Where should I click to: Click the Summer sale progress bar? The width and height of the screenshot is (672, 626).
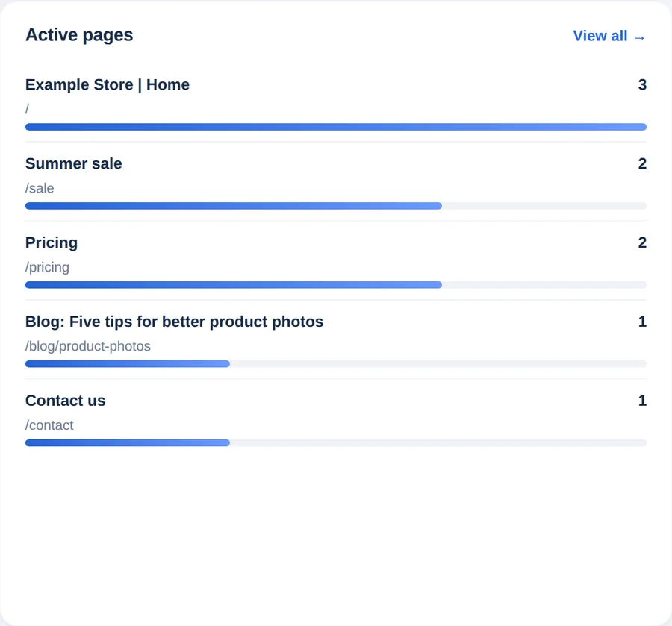tap(336, 206)
